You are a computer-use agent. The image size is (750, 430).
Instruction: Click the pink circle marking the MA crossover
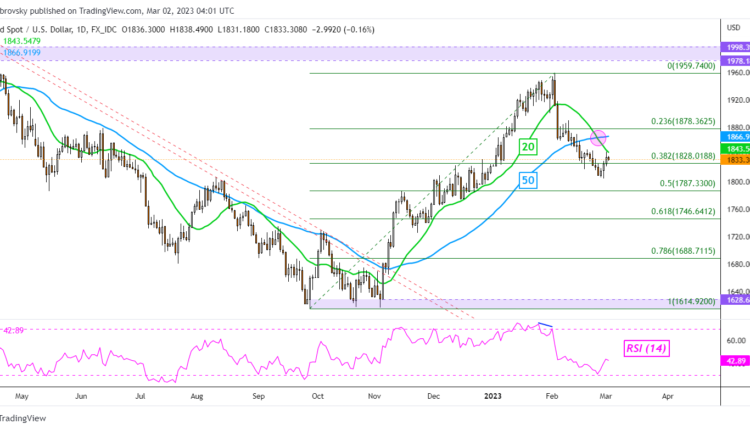pos(600,137)
